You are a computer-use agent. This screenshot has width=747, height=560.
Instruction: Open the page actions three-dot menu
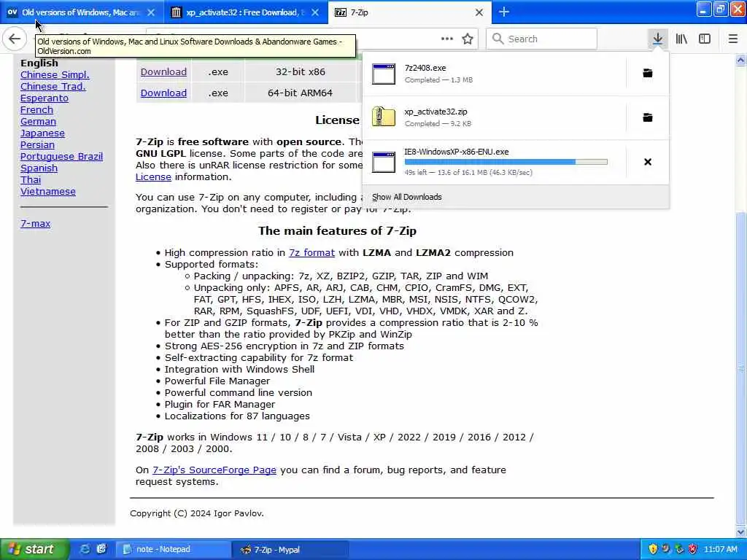coord(446,39)
